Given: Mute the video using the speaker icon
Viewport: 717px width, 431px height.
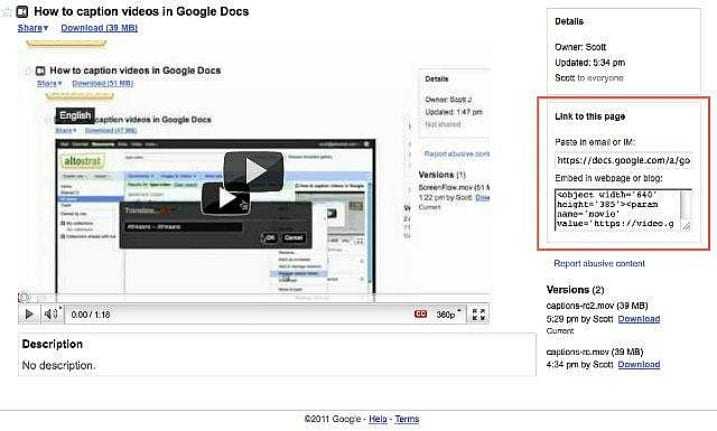Looking at the screenshot, I should click(x=50, y=314).
